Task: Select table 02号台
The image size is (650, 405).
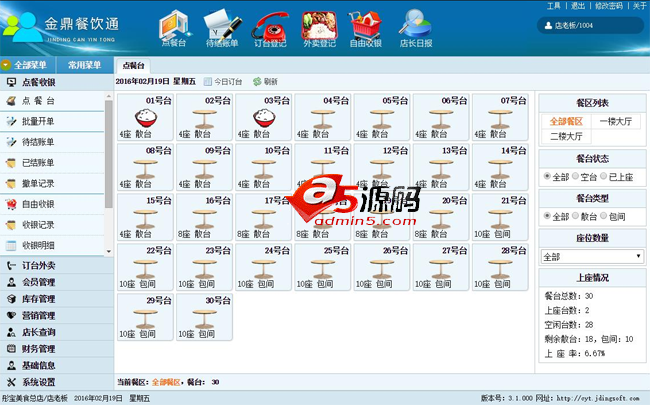Action: (204, 117)
